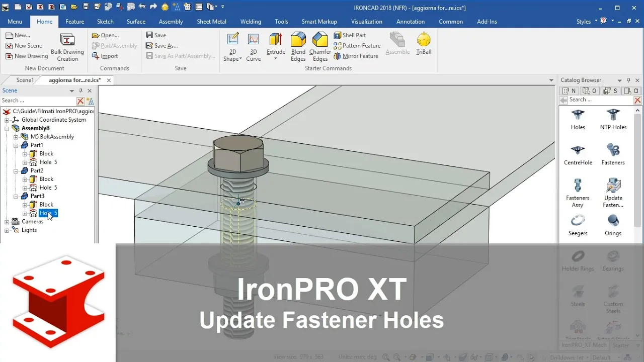Image resolution: width=644 pixels, height=362 pixels.
Task: Open the Orings catalog item
Action: click(x=613, y=225)
